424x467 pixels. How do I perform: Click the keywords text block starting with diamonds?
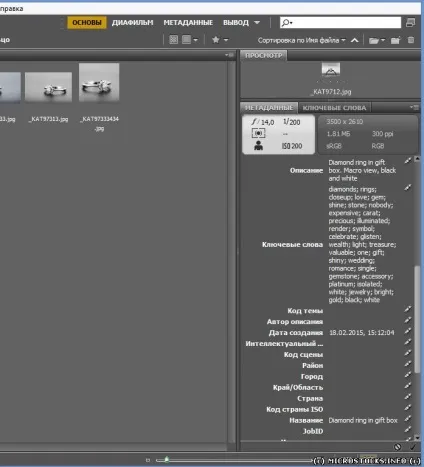(362, 244)
